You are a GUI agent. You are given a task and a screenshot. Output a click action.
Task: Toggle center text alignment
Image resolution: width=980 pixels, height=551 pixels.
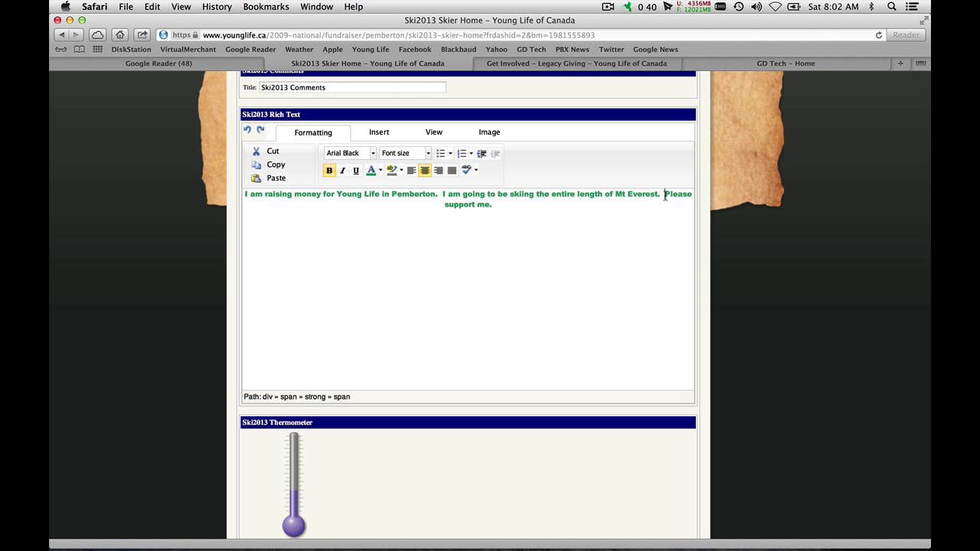[425, 171]
